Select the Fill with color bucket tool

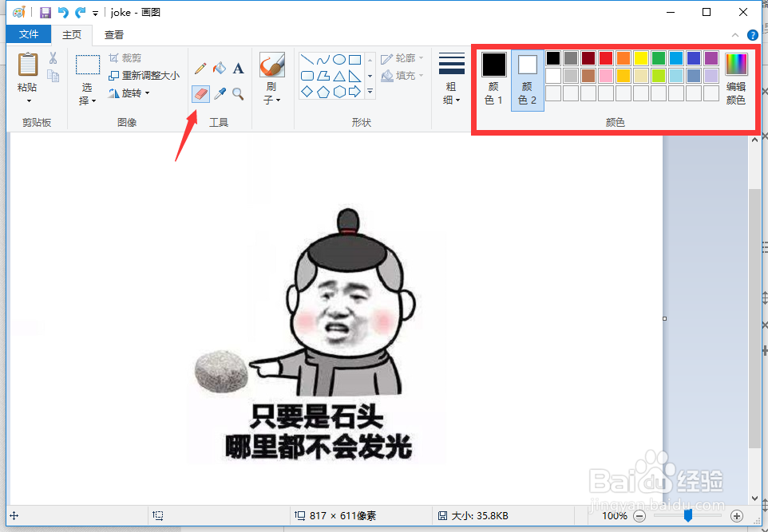click(x=220, y=68)
